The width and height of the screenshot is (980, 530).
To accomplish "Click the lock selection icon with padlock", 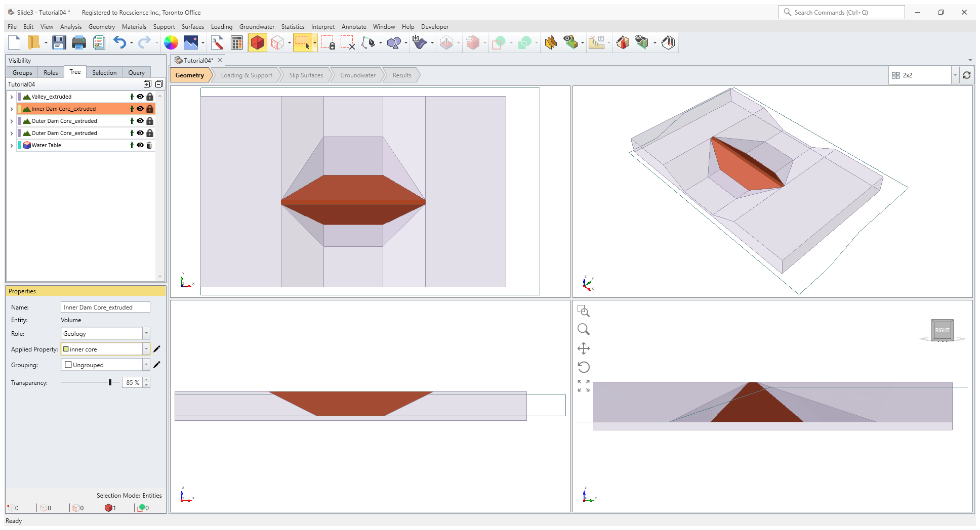I will [328, 43].
